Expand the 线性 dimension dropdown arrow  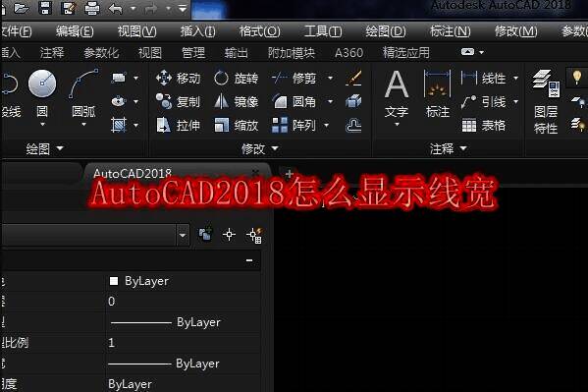(516, 78)
